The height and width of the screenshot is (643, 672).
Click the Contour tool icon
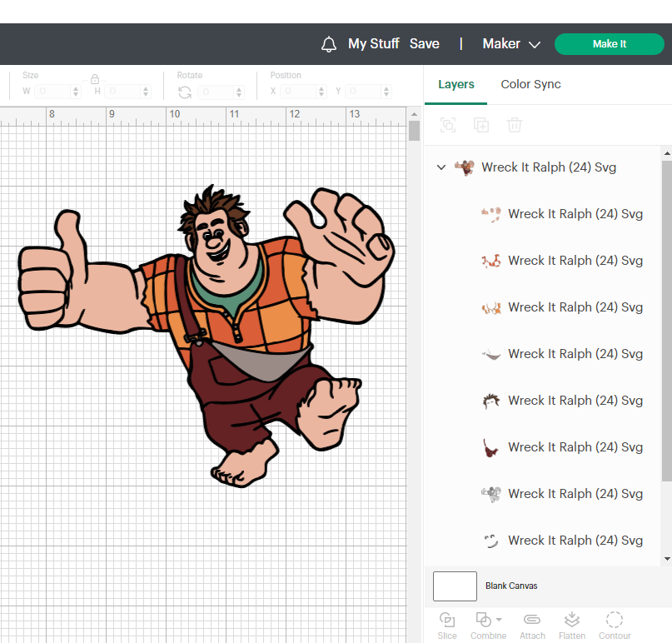tap(615, 620)
